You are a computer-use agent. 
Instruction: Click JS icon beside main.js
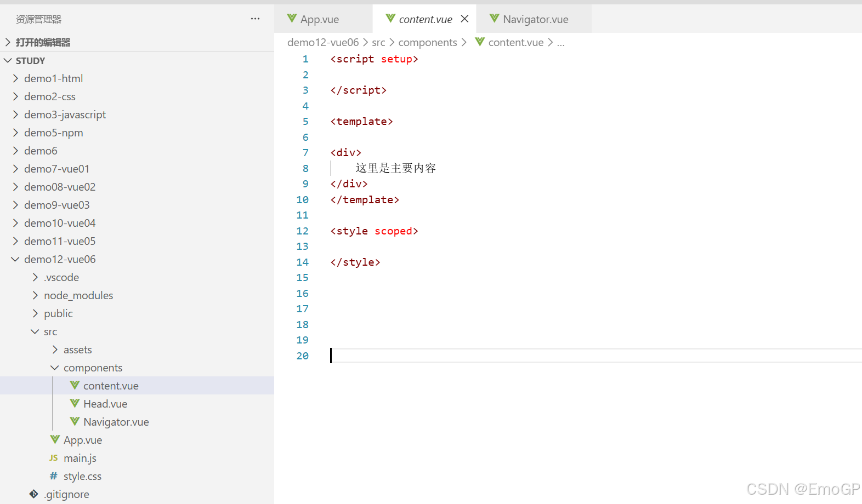tap(53, 458)
